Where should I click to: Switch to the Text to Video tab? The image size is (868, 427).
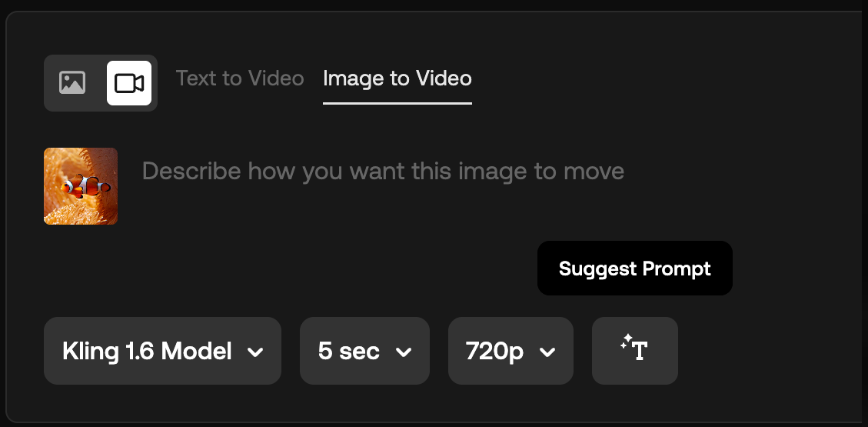(x=240, y=78)
